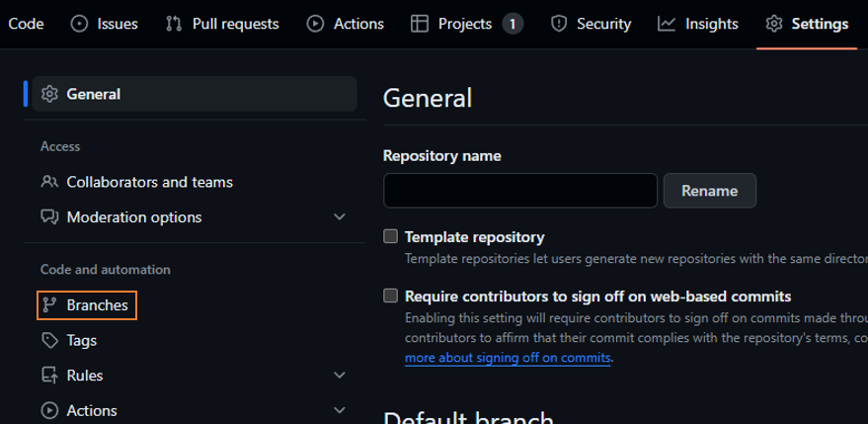The width and height of the screenshot is (868, 424).
Task: Open the signing off on commits link
Action: (x=508, y=358)
